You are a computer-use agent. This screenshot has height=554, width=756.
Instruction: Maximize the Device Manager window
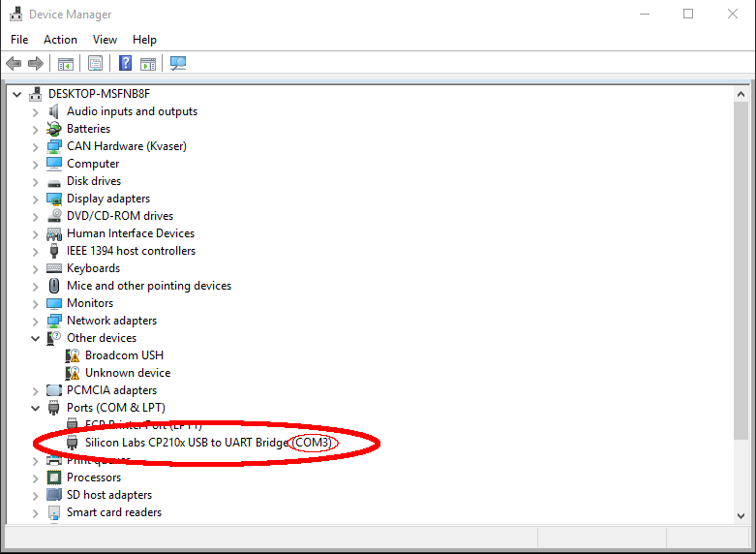688,14
